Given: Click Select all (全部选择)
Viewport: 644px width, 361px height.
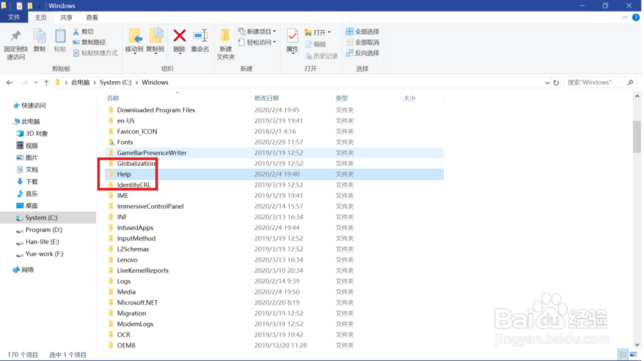Looking at the screenshot, I should tap(363, 31).
